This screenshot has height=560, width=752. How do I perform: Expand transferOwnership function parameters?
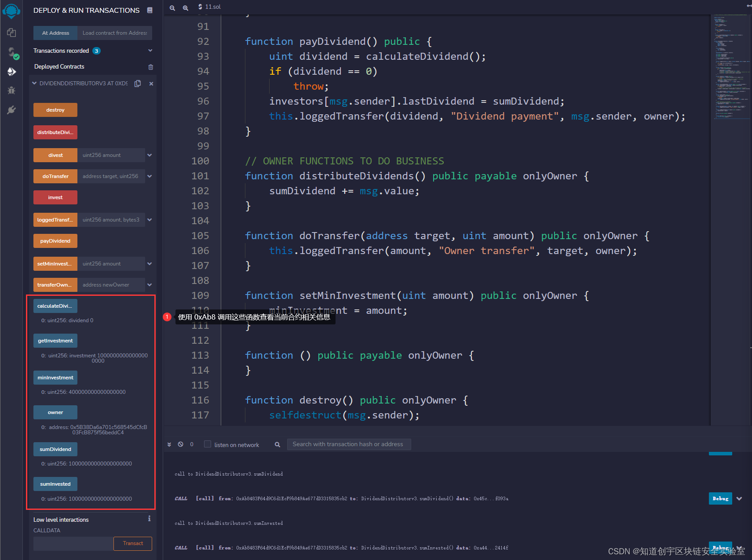pyautogui.click(x=150, y=285)
